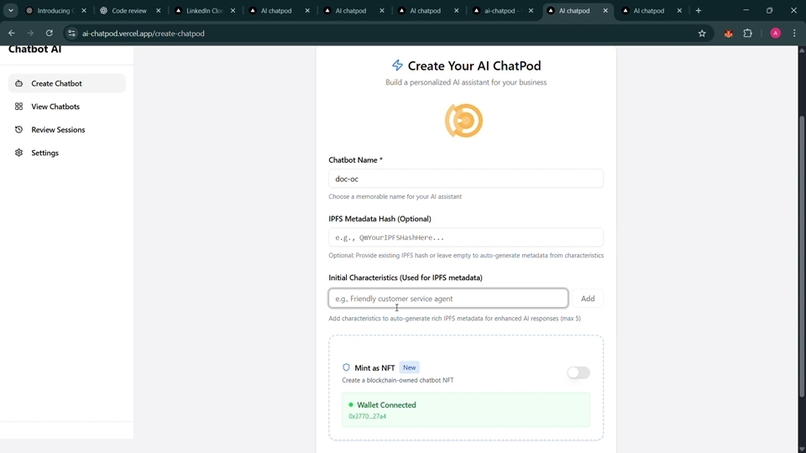
Task: Open the profile avatar menu
Action: coord(776,33)
